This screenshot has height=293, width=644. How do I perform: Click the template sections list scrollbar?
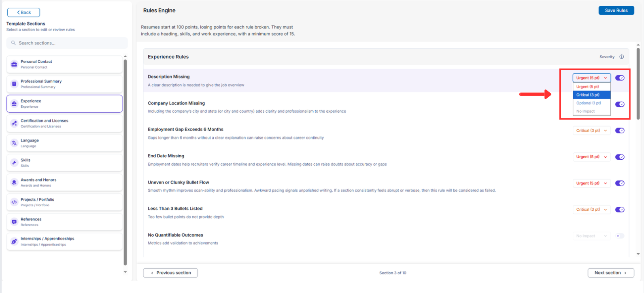pyautogui.click(x=125, y=162)
